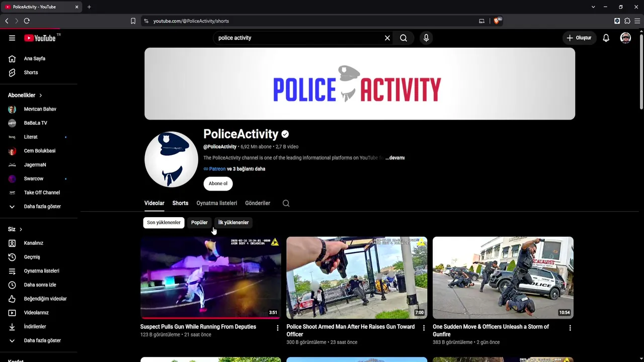This screenshot has width=644, height=362.
Task: Select the Son yüklenenler filter chip
Action: (164, 222)
